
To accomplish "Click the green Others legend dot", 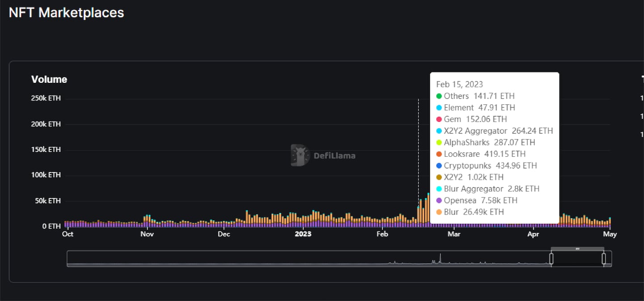I will coord(439,96).
